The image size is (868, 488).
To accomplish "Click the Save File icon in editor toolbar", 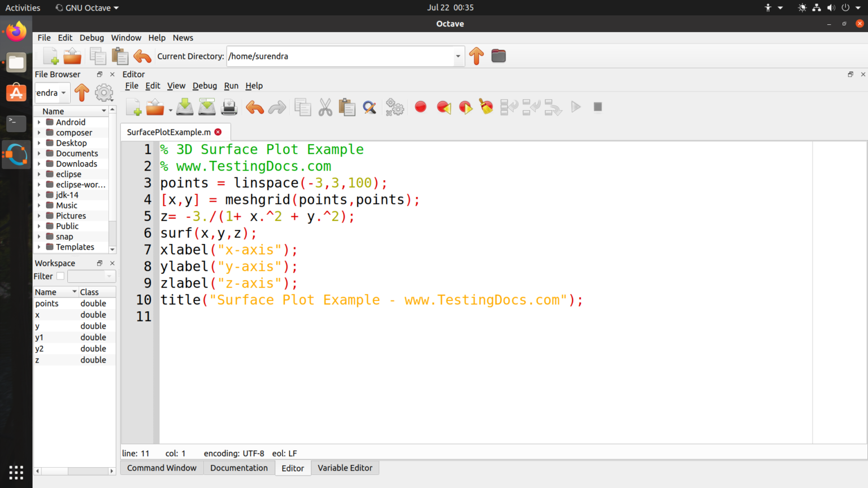I will pyautogui.click(x=185, y=107).
